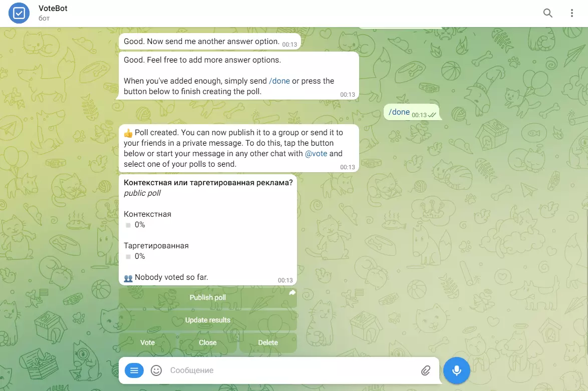
Task: Focus the Сообщение message input field
Action: 292,370
